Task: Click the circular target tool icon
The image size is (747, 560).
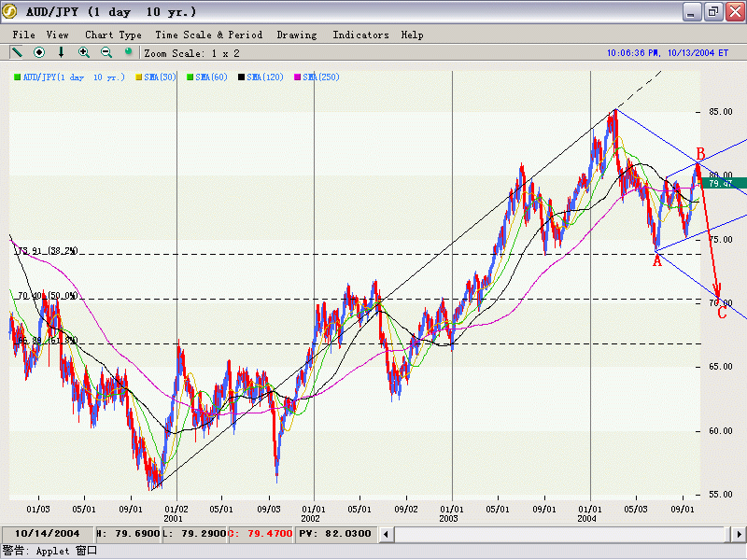Action: (39, 53)
